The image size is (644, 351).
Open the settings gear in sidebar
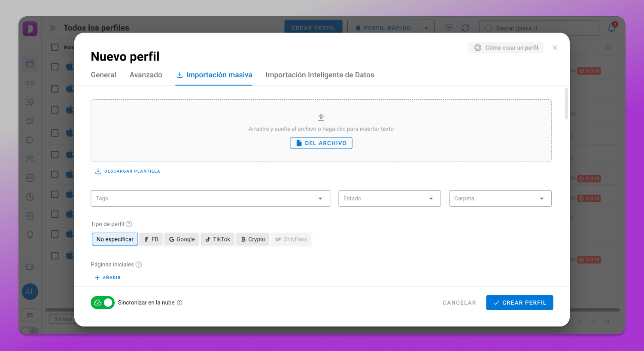click(x=30, y=216)
